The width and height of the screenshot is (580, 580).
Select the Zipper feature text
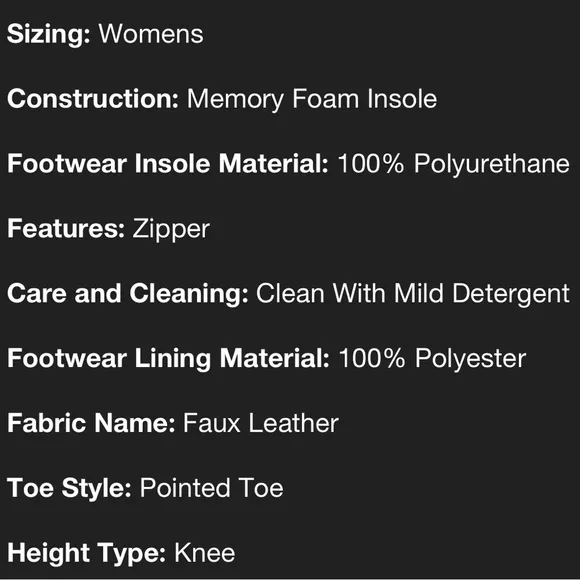(x=171, y=230)
